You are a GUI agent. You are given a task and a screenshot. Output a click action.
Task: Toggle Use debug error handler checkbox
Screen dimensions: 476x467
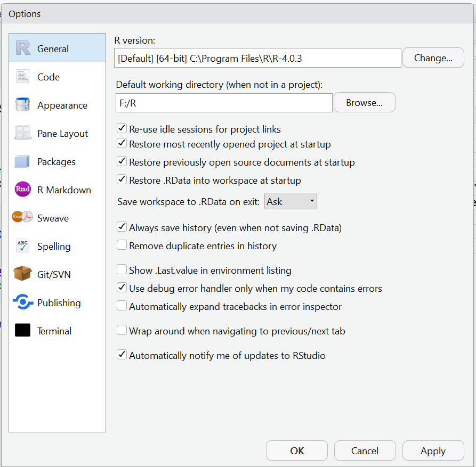tap(122, 288)
